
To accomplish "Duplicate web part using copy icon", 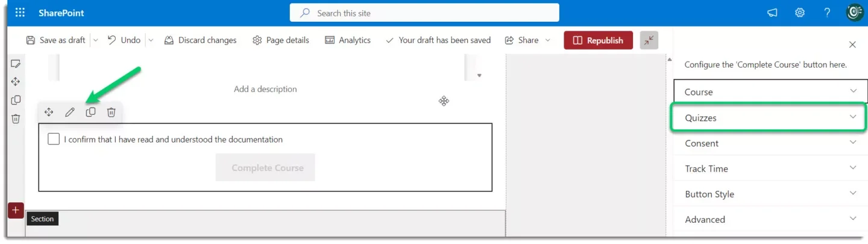I will click(x=90, y=112).
